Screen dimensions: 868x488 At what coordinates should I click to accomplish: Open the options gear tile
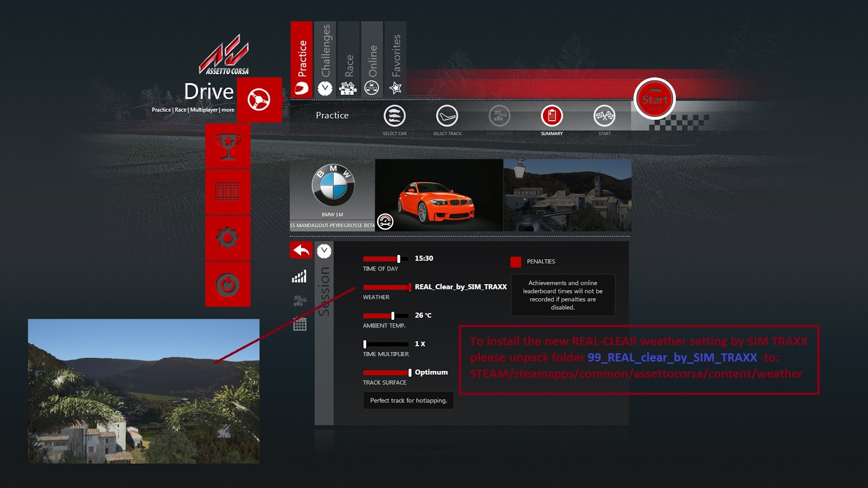[228, 238]
